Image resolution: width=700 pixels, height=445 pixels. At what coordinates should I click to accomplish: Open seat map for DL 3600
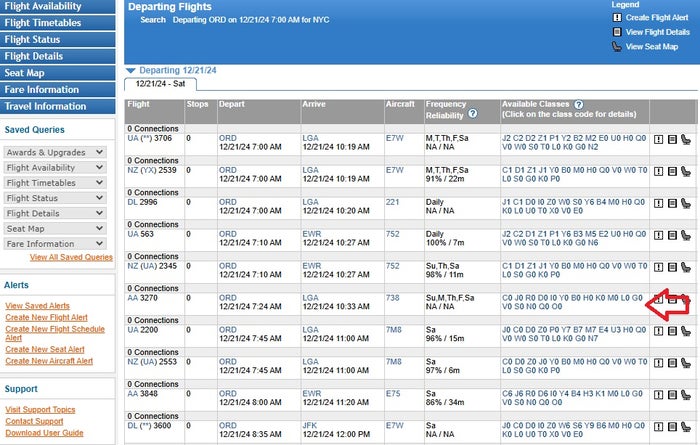(x=686, y=427)
